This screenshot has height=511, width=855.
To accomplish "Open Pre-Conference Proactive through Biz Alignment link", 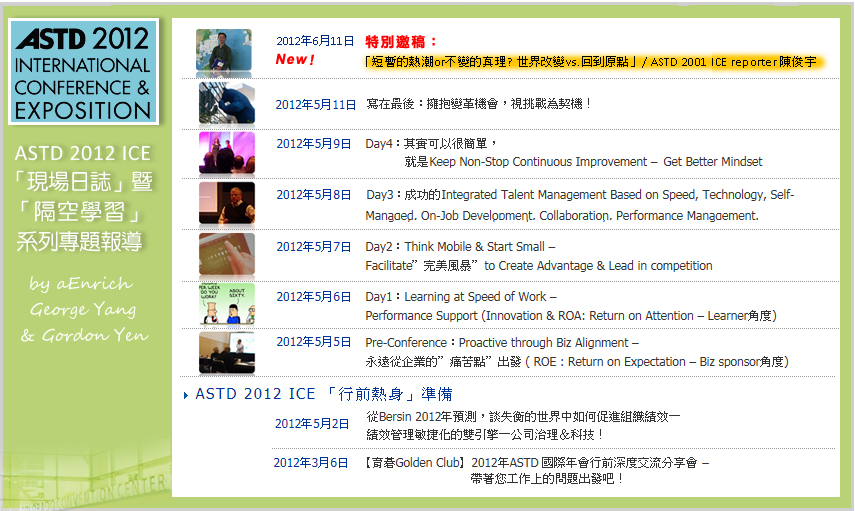I will click(x=502, y=343).
